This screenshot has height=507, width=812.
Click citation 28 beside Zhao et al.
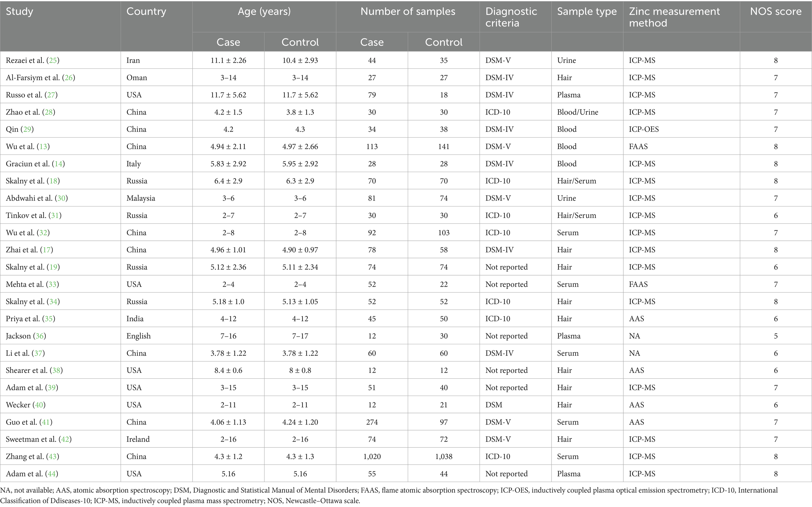coord(49,112)
